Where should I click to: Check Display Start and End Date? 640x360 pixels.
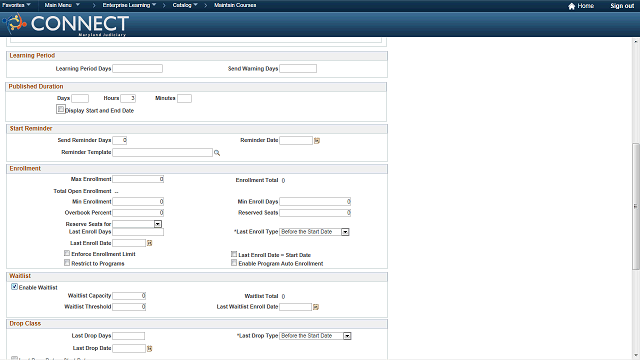(60, 109)
